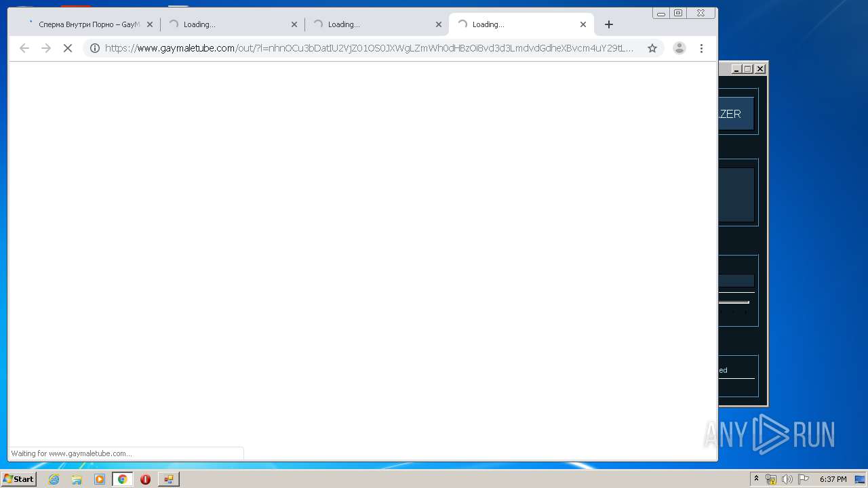Show hidden system tray icons
Viewport: 868px width, 488px height.
(x=756, y=479)
